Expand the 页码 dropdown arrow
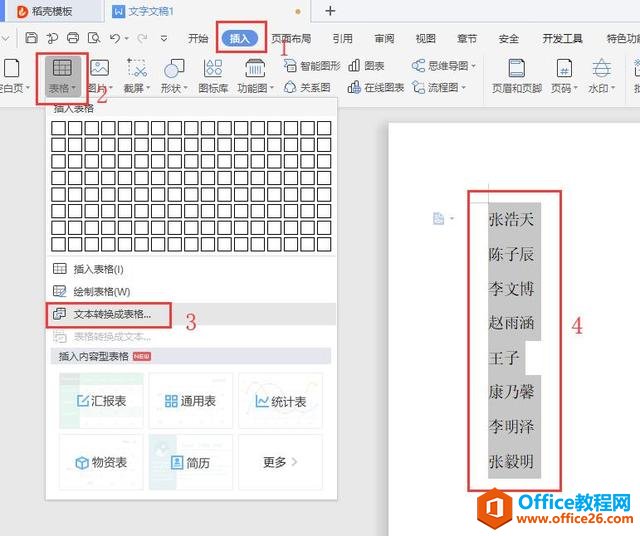 (575, 88)
